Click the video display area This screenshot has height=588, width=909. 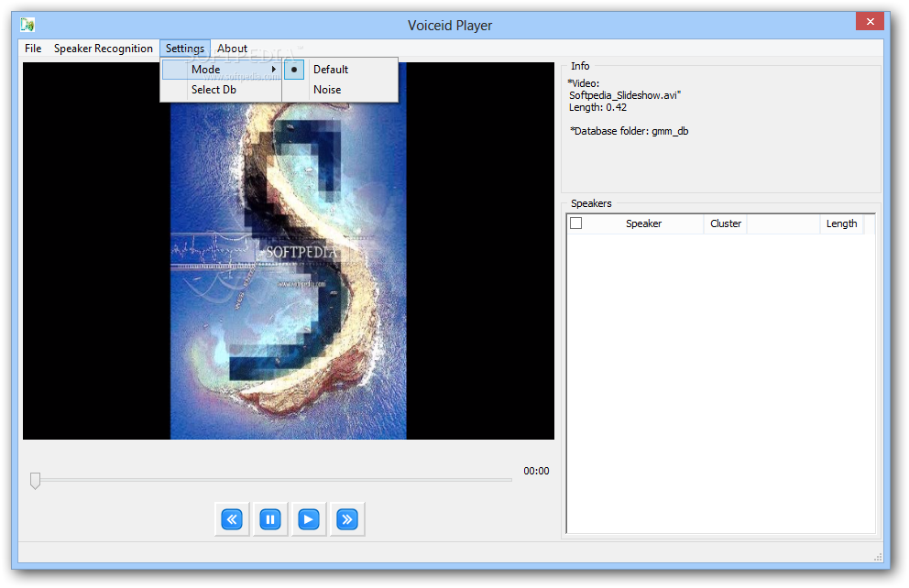click(x=288, y=251)
